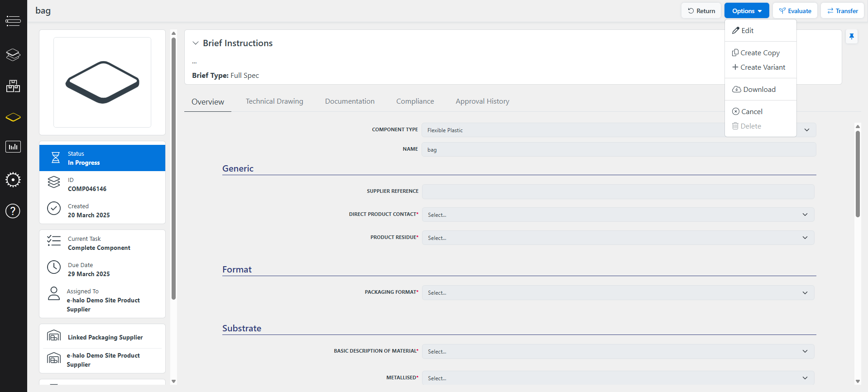Click the left panel scrollbar thumb

point(173,168)
